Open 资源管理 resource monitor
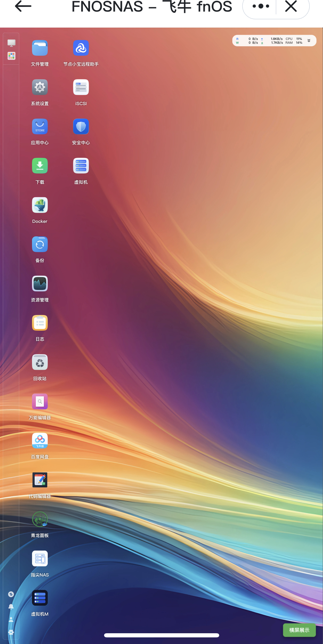Image resolution: width=323 pixels, height=644 pixels. [40, 284]
